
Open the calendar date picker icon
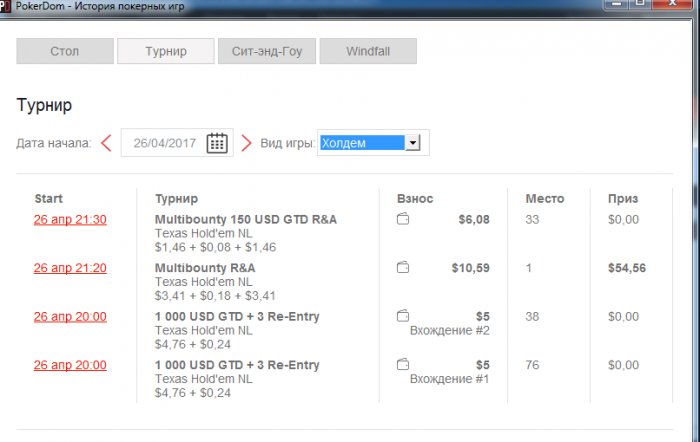[217, 143]
